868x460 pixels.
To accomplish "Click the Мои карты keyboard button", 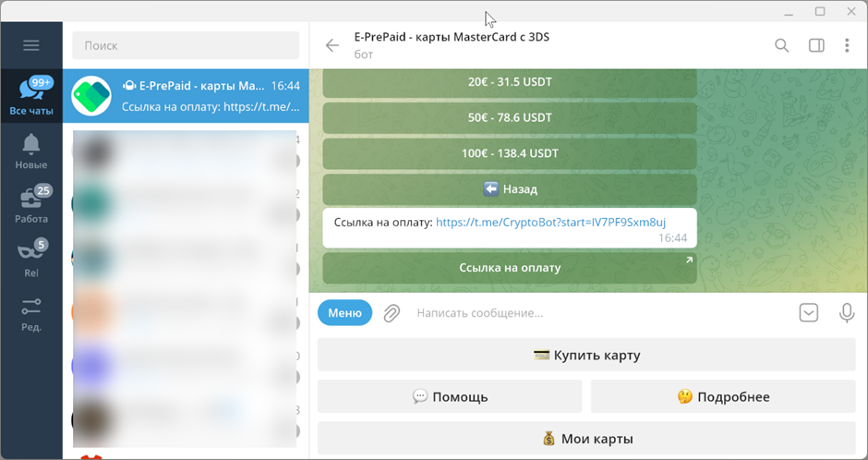I will pos(586,439).
